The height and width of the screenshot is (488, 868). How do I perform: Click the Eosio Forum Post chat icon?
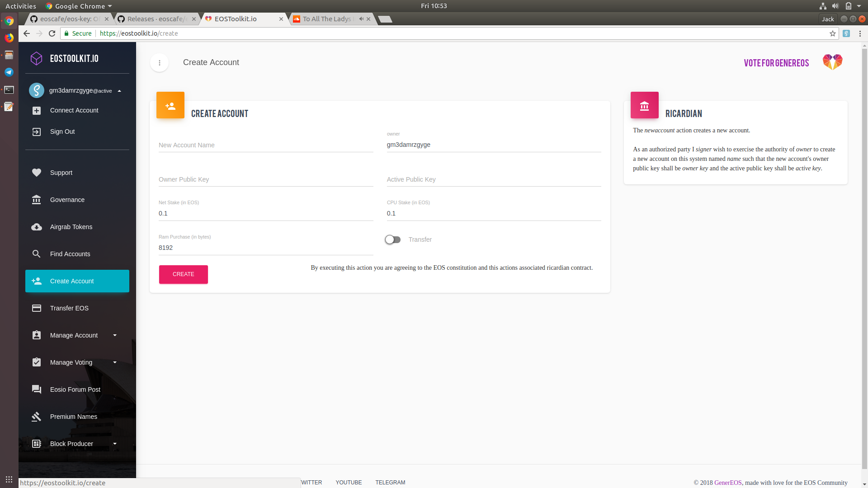(x=37, y=389)
